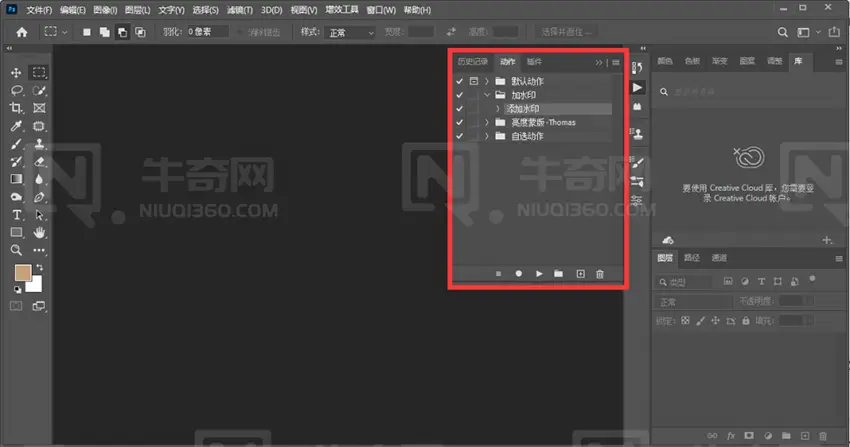Select the History Brush tool
The image size is (850, 447).
16,161
